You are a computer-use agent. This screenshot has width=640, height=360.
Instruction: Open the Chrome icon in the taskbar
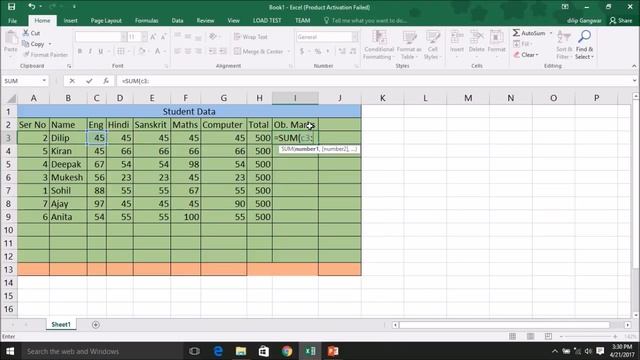click(287, 351)
